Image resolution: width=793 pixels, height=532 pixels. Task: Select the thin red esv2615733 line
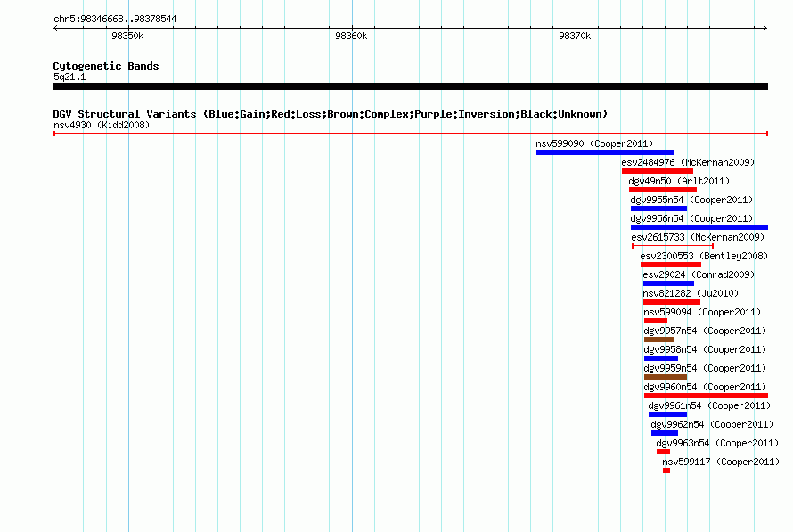tap(673, 246)
